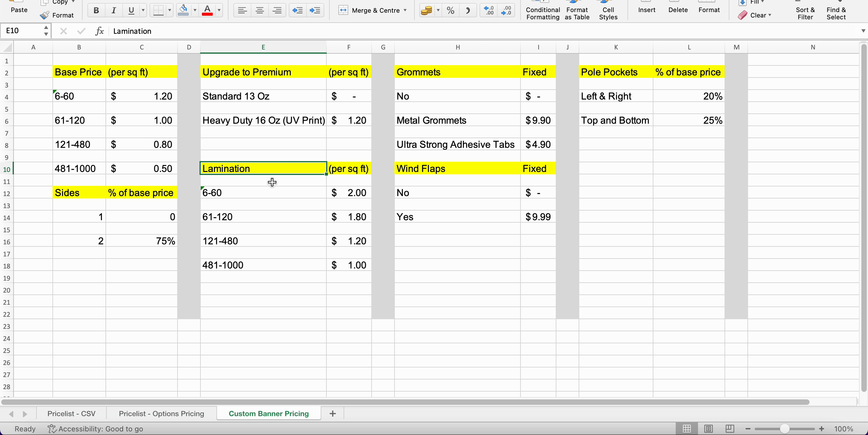Screen dimensions: 868x435
Task: Toggle Bold formatting
Action: pyautogui.click(x=96, y=11)
